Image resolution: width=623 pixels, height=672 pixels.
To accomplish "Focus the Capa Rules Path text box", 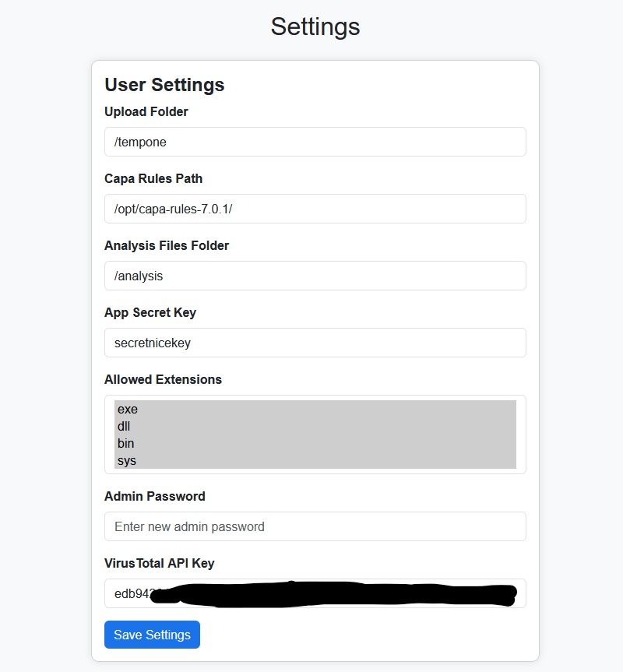I will 315,209.
